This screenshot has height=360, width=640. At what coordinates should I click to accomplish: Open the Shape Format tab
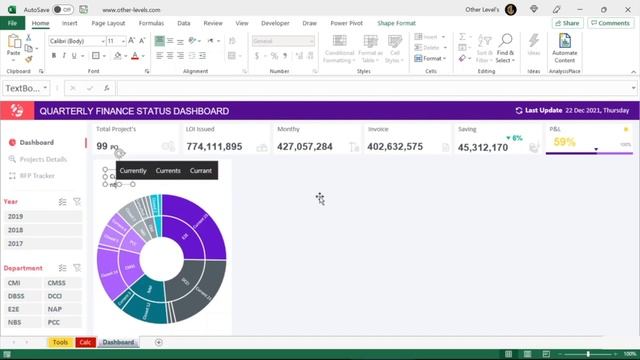pos(396,23)
